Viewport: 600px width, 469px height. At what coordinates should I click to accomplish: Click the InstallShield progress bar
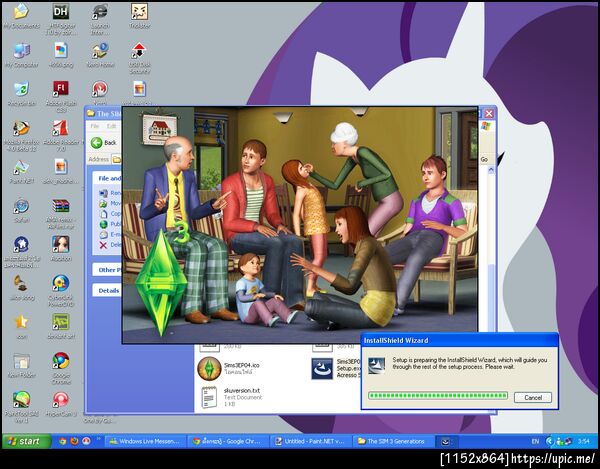click(x=438, y=396)
